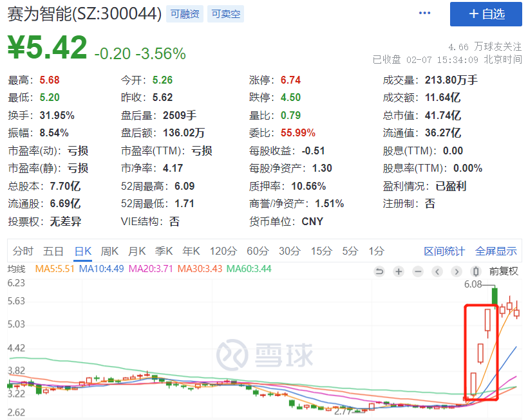528x420 pixels.
Task: Select the 周K chart tab
Action: [109, 251]
